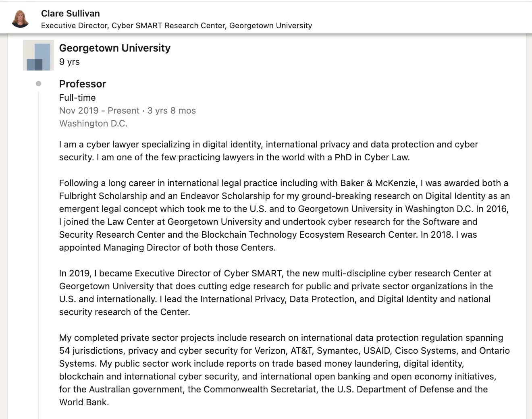Select the Executive Director headline in sticky header
Image resolution: width=532 pixels, height=419 pixels.
click(x=177, y=25)
